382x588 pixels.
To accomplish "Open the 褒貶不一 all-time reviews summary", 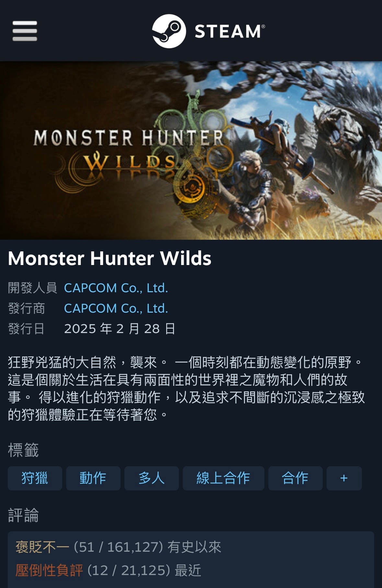I will (x=118, y=547).
